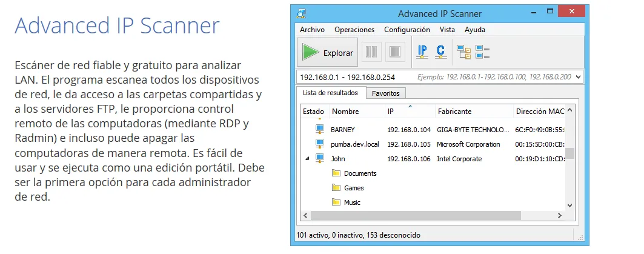Switch to Lista de resultados tab
The image size is (644, 254).
point(331,93)
